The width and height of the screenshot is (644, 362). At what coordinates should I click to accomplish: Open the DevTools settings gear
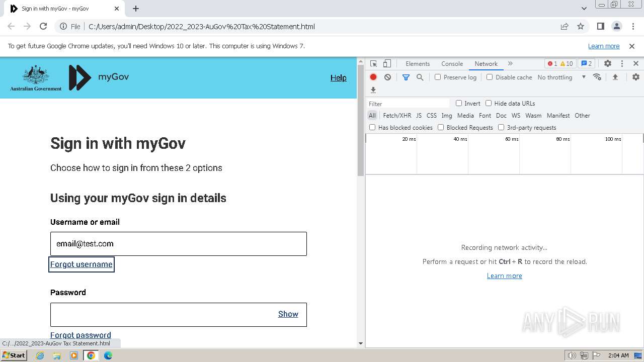click(608, 64)
